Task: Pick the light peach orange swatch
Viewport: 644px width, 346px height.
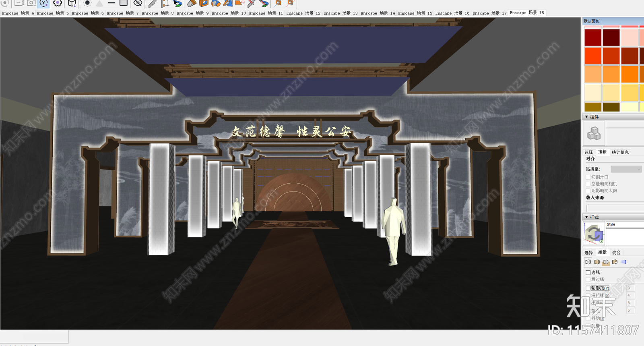Action: 593,74
